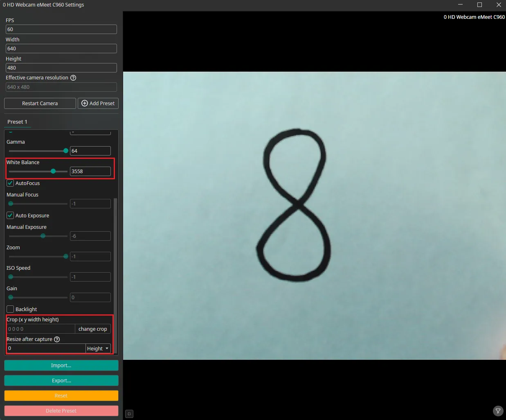This screenshot has height=420, width=506.
Task: Click the help icon beside Effective camera resolution
Action: click(73, 77)
